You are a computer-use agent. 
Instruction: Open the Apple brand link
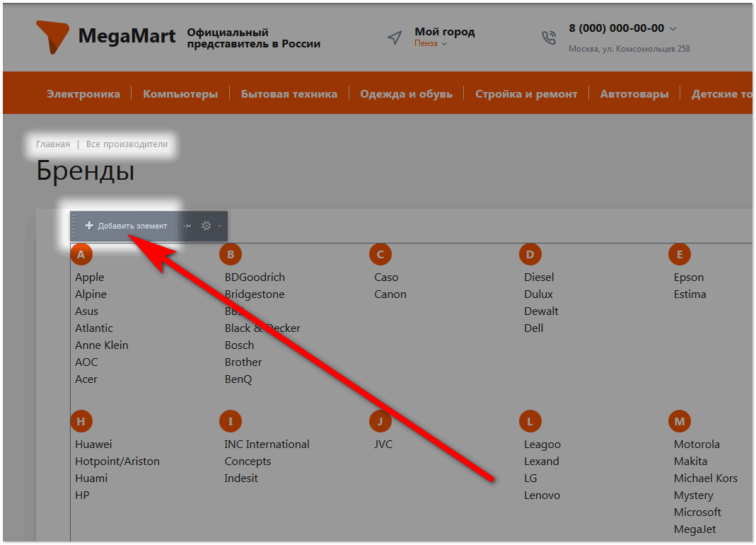click(x=90, y=277)
